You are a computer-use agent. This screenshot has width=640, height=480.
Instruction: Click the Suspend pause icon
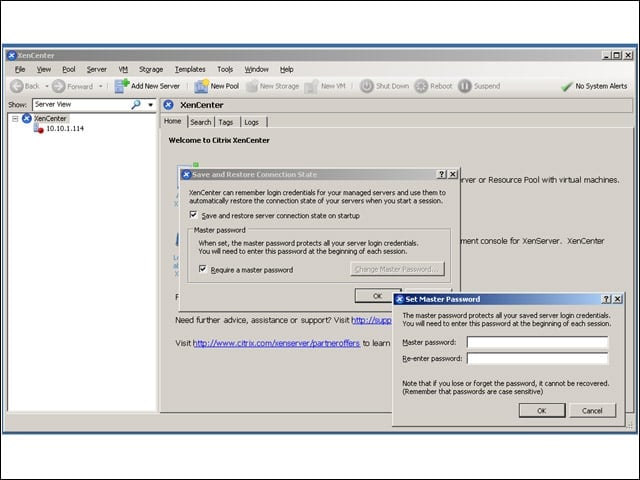point(464,86)
